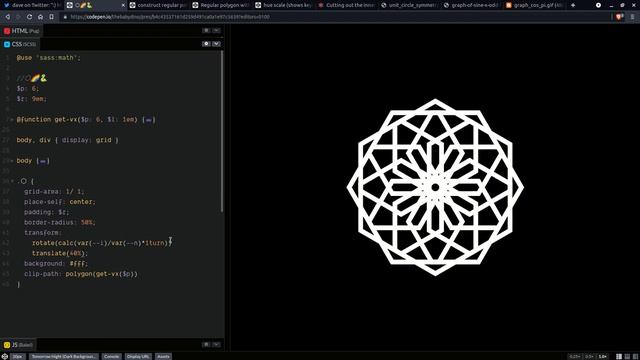Collapse the selector block fold arrow at line 36

(x=12, y=181)
